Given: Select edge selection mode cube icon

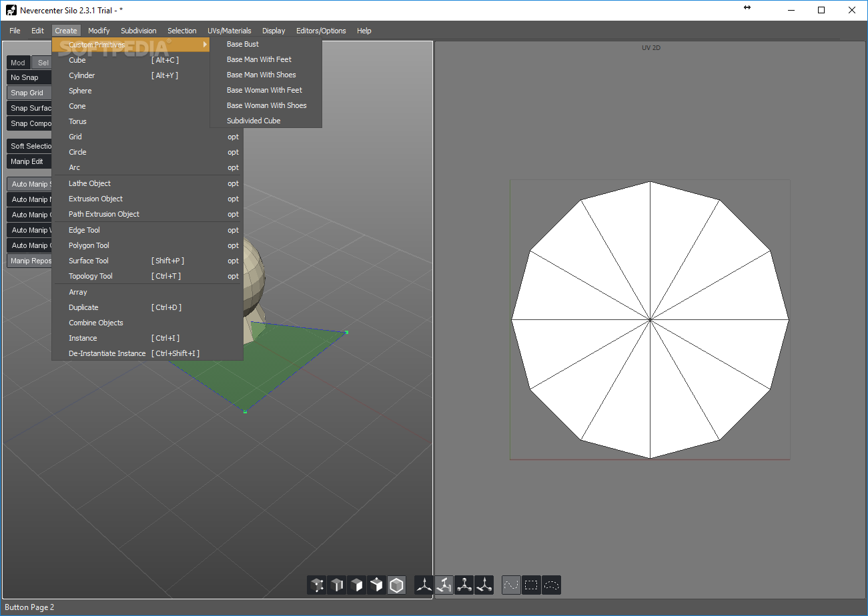Looking at the screenshot, I should coord(337,585).
